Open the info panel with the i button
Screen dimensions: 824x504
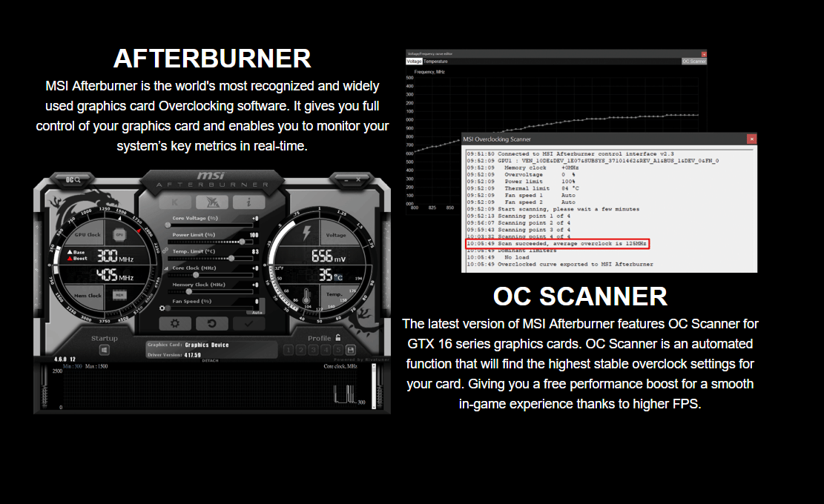pos(249,202)
